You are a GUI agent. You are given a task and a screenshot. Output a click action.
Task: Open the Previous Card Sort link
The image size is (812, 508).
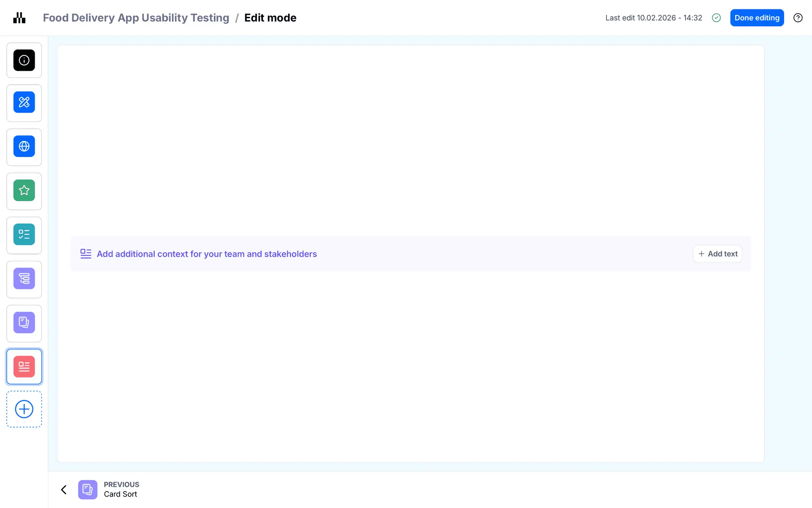pos(121,489)
